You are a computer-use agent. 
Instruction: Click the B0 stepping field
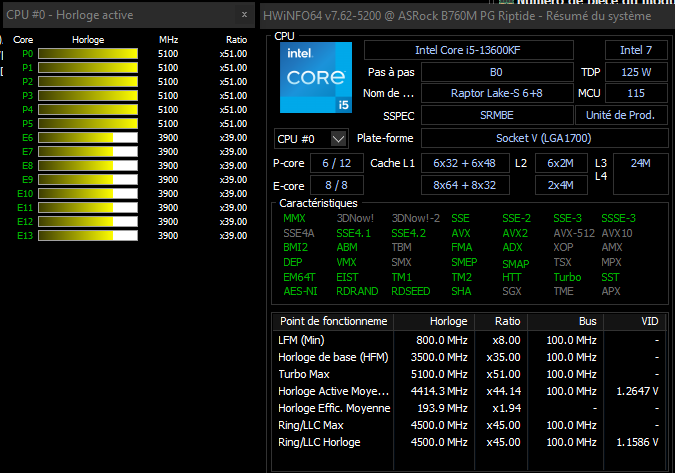[x=497, y=72]
